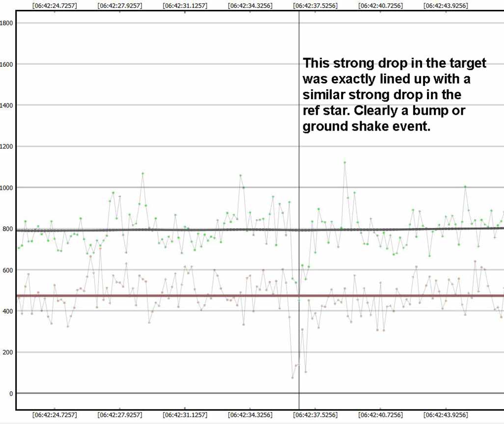Click the 1200 Y-axis label

[x=7, y=146]
